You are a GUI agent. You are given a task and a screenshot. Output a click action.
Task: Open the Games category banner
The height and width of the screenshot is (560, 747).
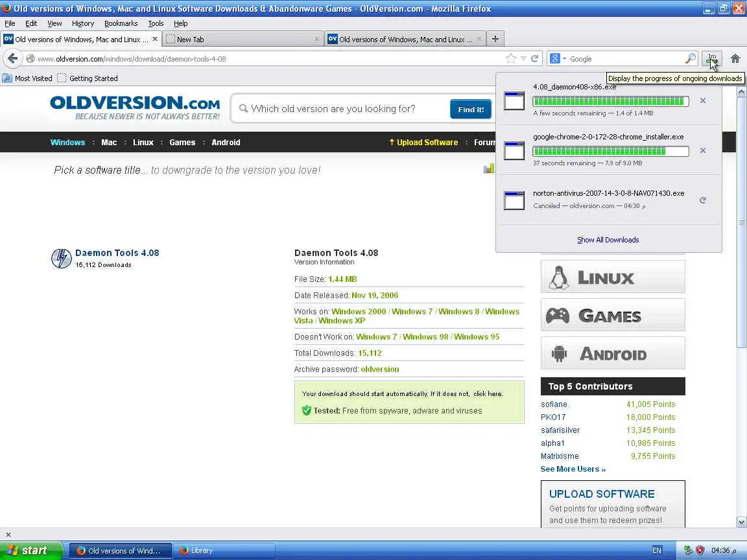613,315
